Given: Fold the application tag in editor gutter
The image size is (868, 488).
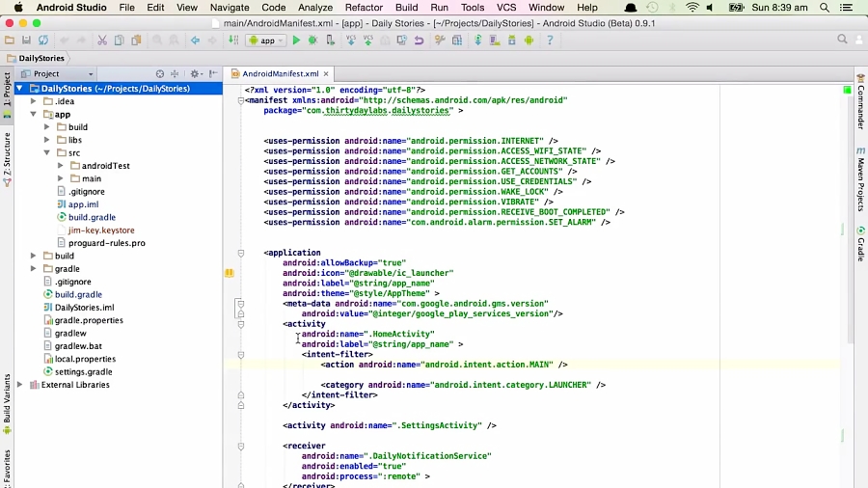Looking at the screenshot, I should pyautogui.click(x=241, y=253).
